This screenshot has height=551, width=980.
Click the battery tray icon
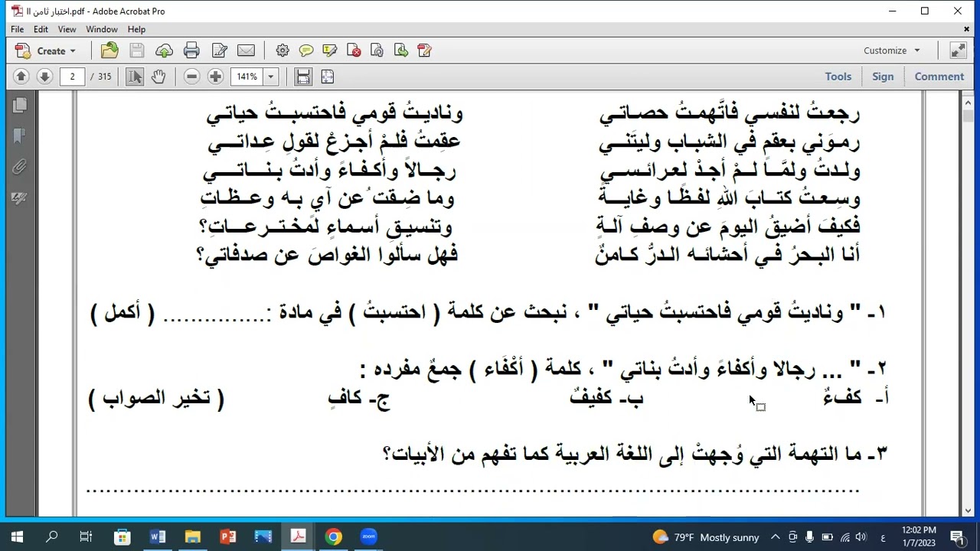[827, 537]
